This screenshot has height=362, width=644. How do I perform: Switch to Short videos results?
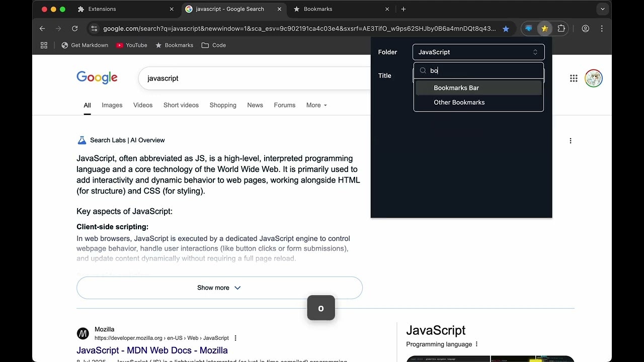181,105
